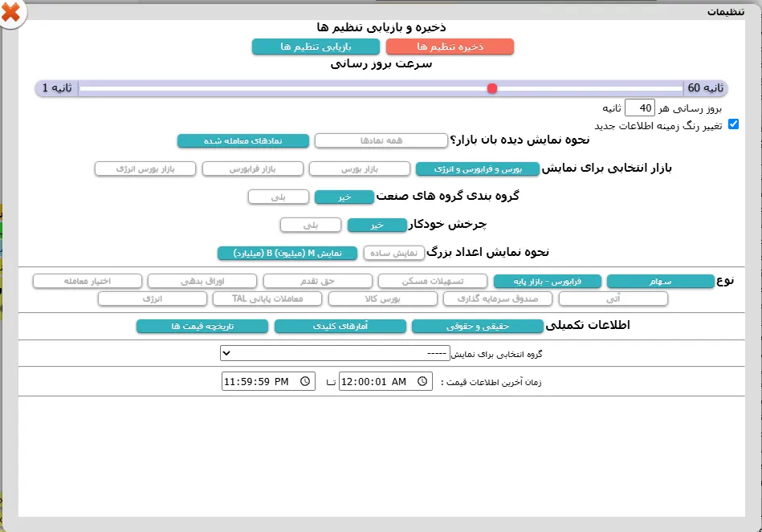Click the 11:59:59 PM end time field
This screenshot has height=532, width=762.
click(268, 381)
